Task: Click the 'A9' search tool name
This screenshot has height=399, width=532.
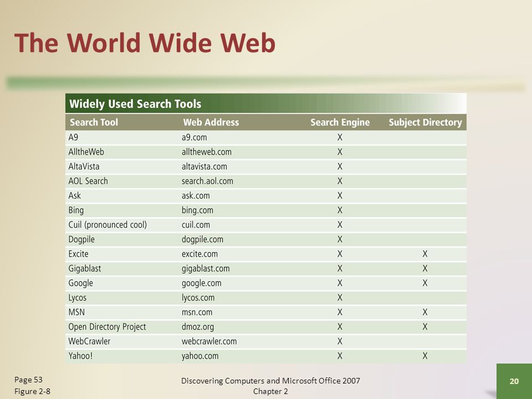Action: pyautogui.click(x=73, y=137)
